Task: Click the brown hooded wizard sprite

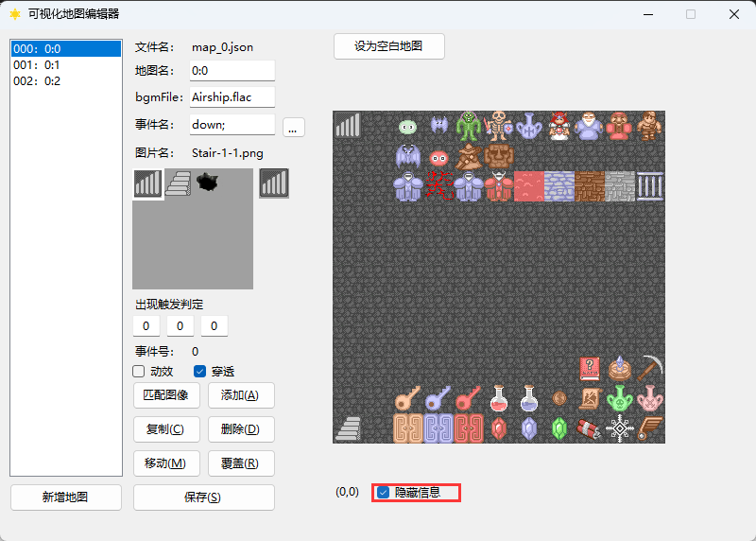Action: click(469, 156)
